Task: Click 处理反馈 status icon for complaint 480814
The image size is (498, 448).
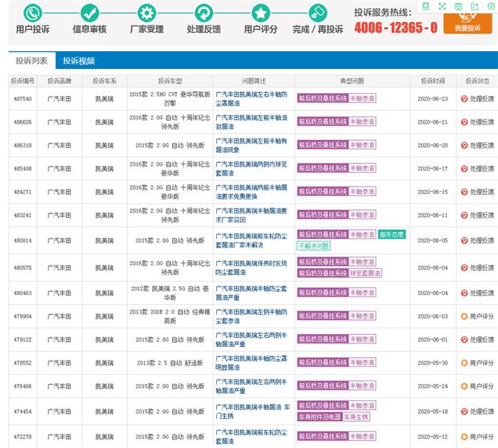Action: tap(464, 240)
